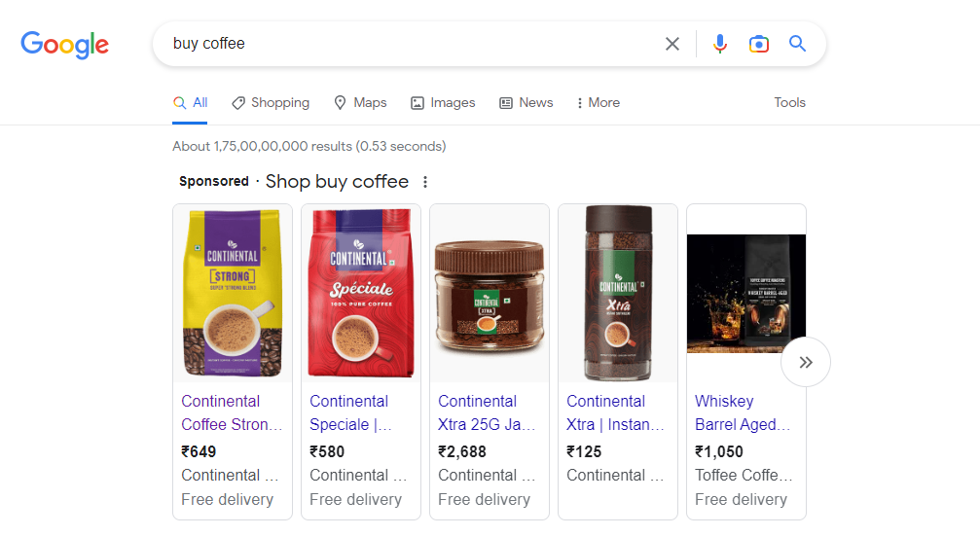
Task: Start voice search with microphone icon
Action: click(x=720, y=44)
